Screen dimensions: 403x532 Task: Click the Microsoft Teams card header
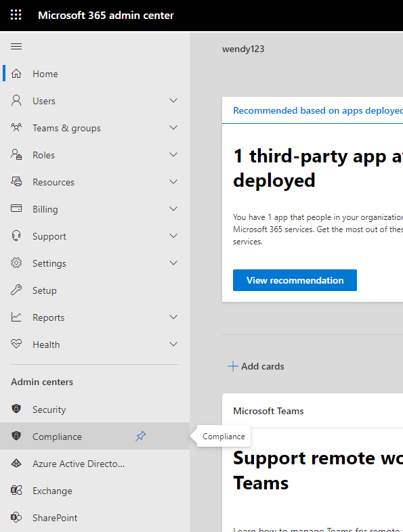(268, 411)
